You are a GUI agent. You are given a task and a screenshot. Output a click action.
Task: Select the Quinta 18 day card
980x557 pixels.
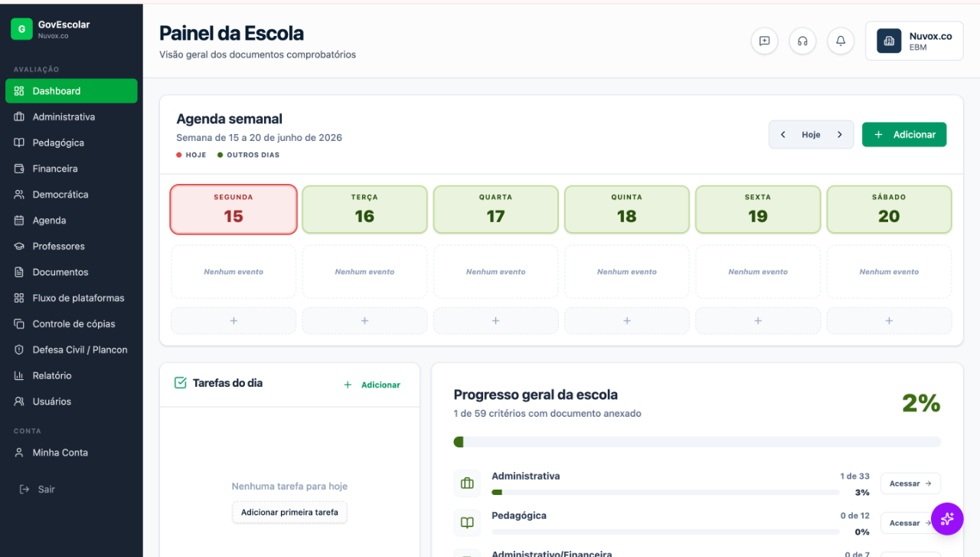tap(627, 209)
